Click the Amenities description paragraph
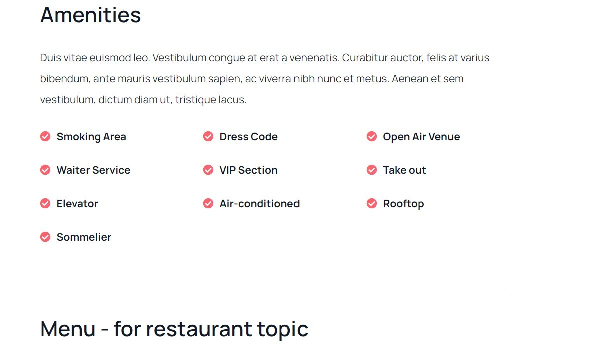This screenshot has width=594, height=364. point(264,79)
